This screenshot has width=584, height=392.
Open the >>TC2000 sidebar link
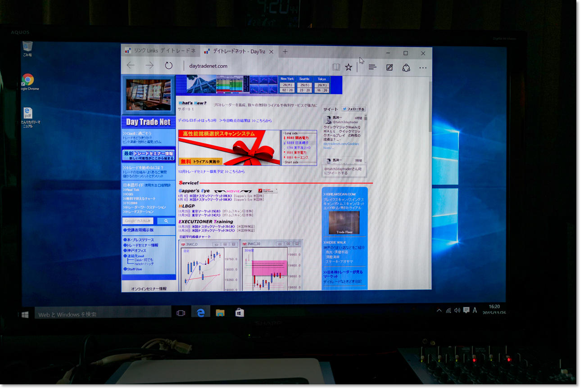tap(130, 203)
